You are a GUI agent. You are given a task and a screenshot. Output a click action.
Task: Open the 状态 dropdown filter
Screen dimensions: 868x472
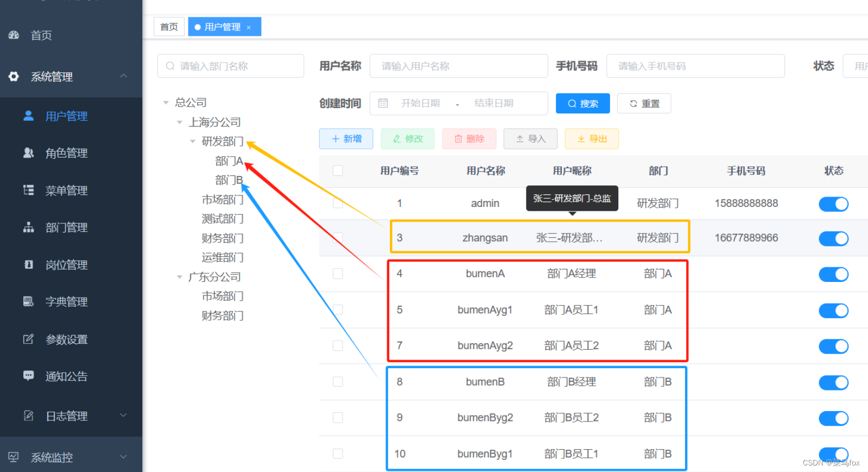click(856, 66)
